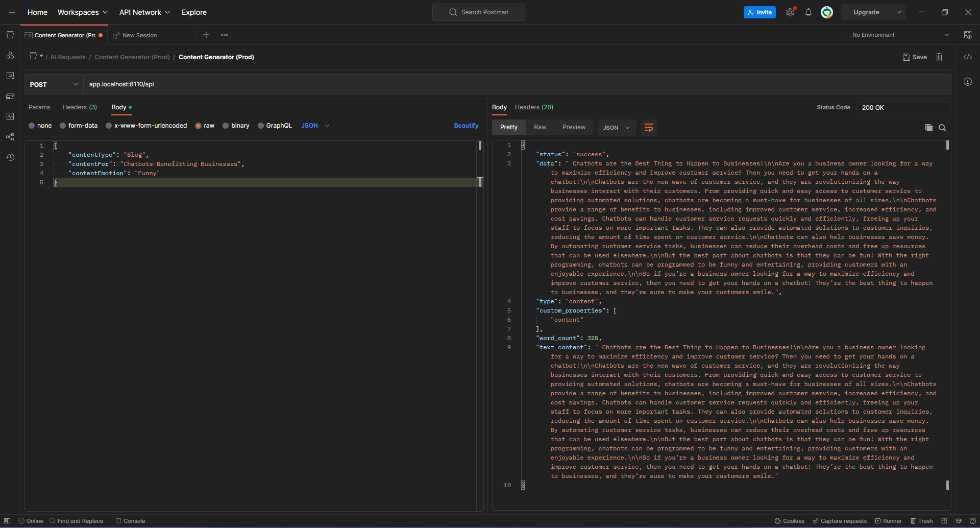Expand Workspaces dropdown menu
Screen dimensions: 980x528
point(82,12)
